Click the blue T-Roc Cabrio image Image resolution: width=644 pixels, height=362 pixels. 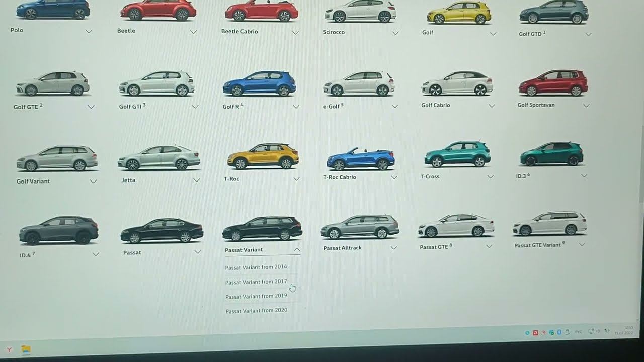point(361,159)
